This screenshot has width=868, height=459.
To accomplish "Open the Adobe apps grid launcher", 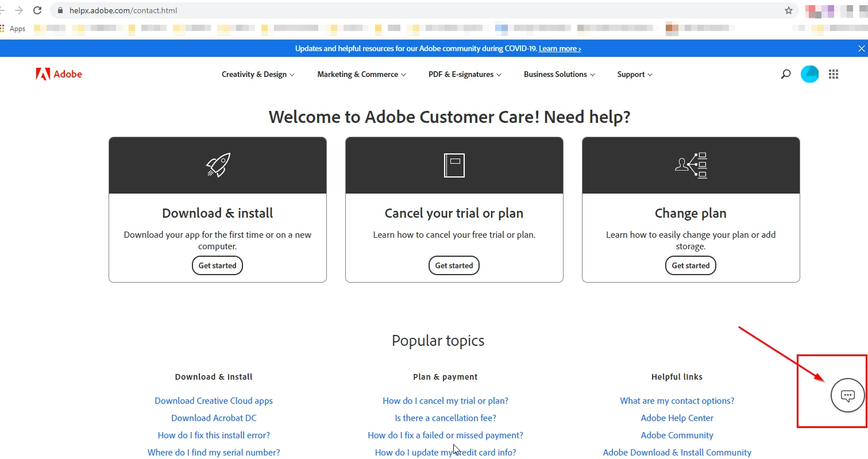I will point(834,74).
